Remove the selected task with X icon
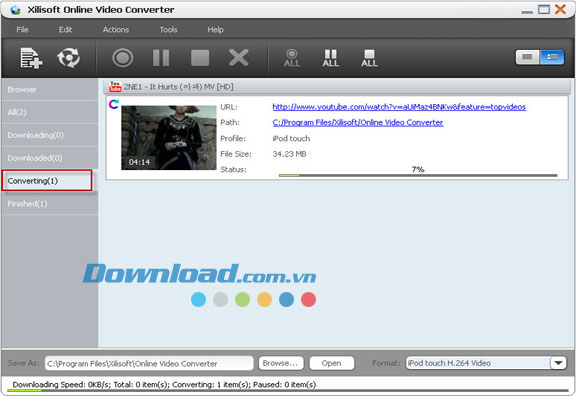The height and width of the screenshot is (396, 576). 239,58
